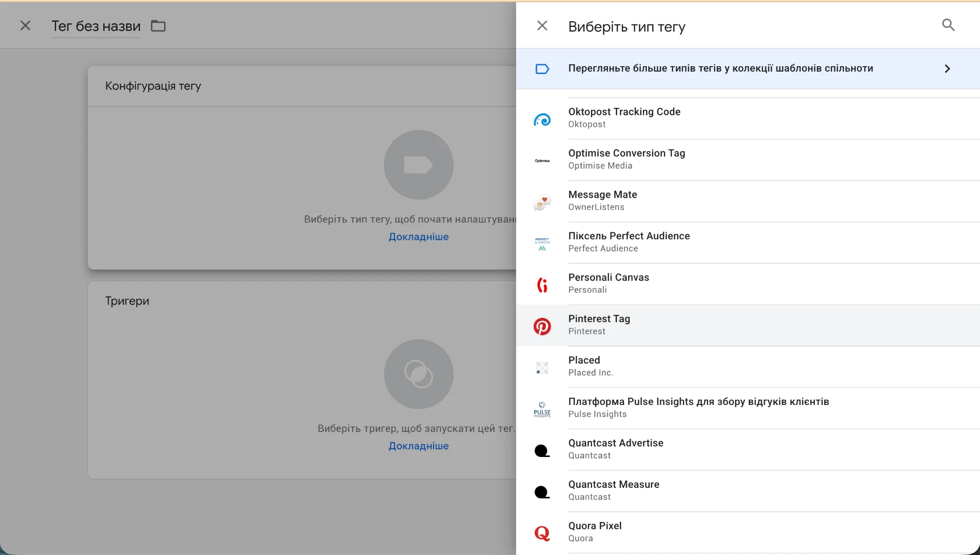The width and height of the screenshot is (980, 555).
Task: Select Pinterest Tag entry
Action: 748,326
